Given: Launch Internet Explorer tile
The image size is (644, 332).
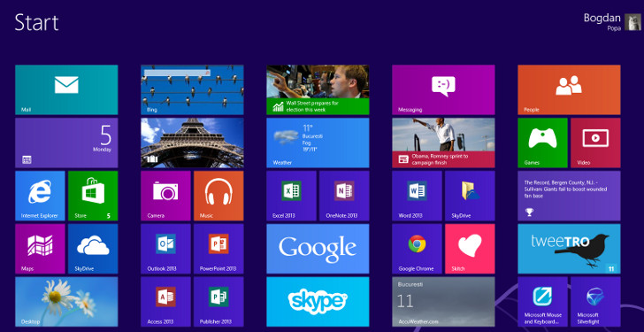Looking at the screenshot, I should (40, 196).
